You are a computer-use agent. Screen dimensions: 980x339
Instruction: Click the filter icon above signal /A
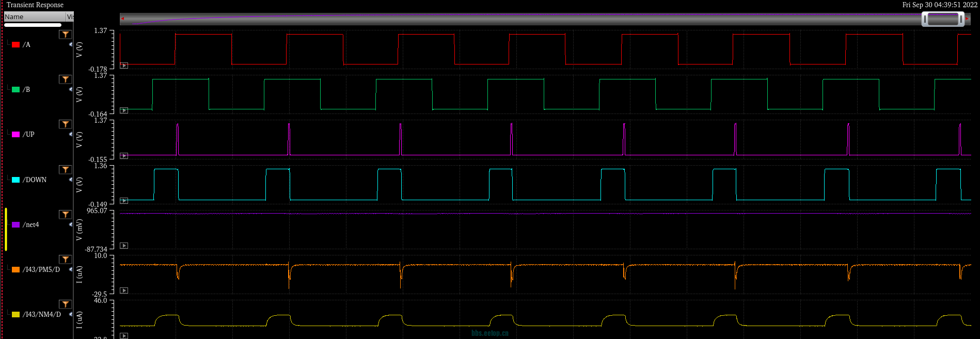point(65,35)
